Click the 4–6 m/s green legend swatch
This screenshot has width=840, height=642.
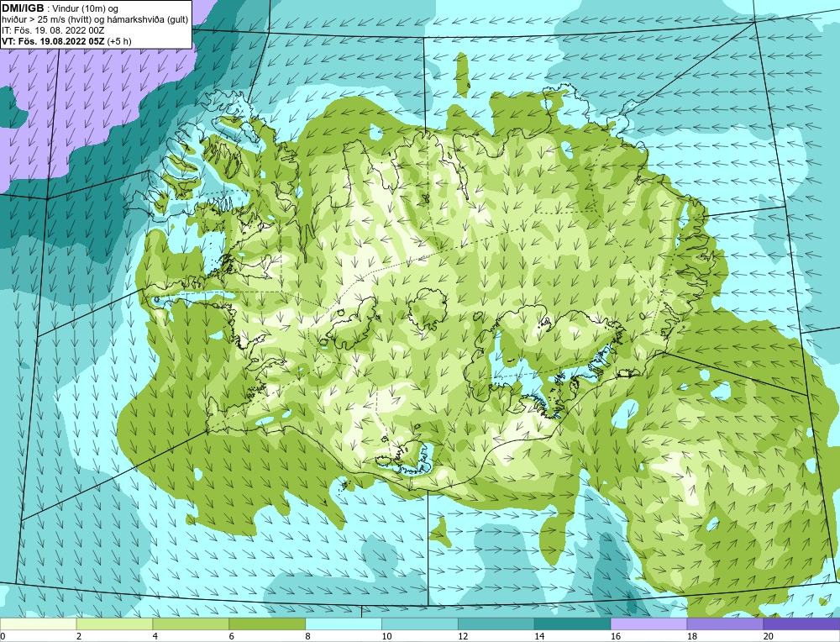[x=191, y=624]
